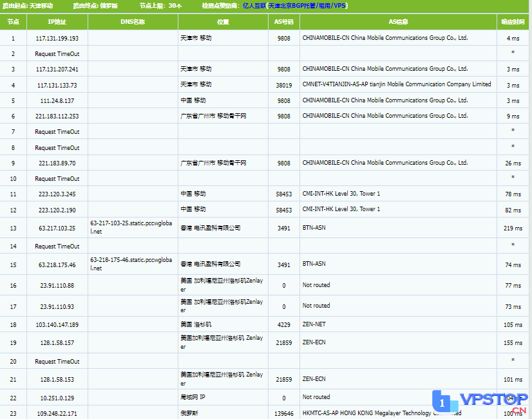This screenshot has height=419, width=532.
Task: Click the AS号码 column header
Action: click(x=283, y=22)
